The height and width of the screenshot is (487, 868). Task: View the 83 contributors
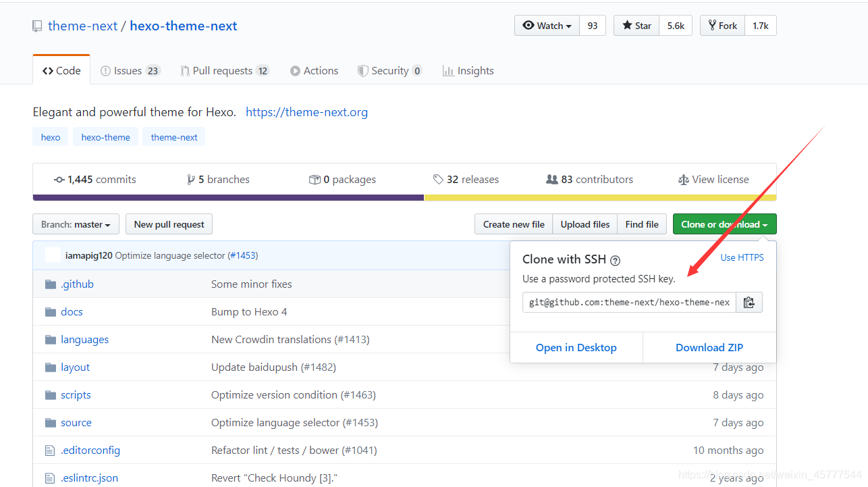pos(590,180)
